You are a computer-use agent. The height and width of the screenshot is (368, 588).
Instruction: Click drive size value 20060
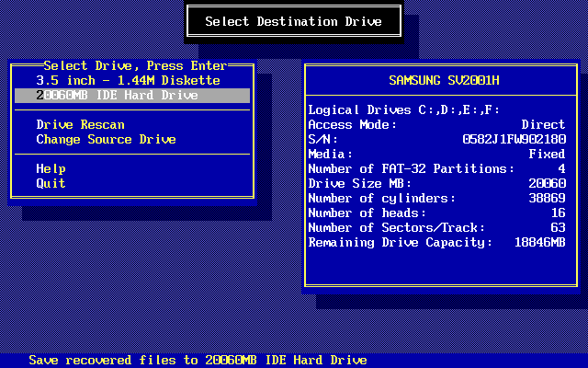tap(548, 184)
